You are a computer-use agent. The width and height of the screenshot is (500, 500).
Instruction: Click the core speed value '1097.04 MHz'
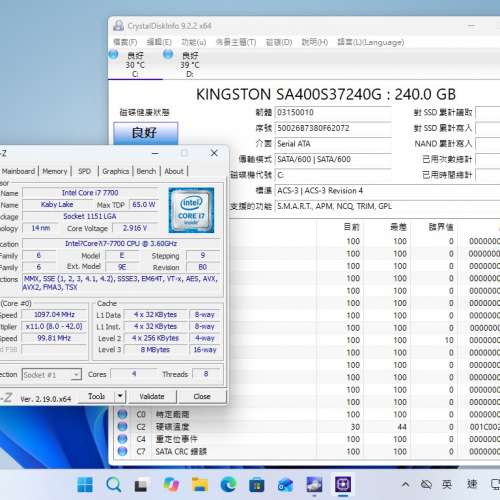point(54,315)
